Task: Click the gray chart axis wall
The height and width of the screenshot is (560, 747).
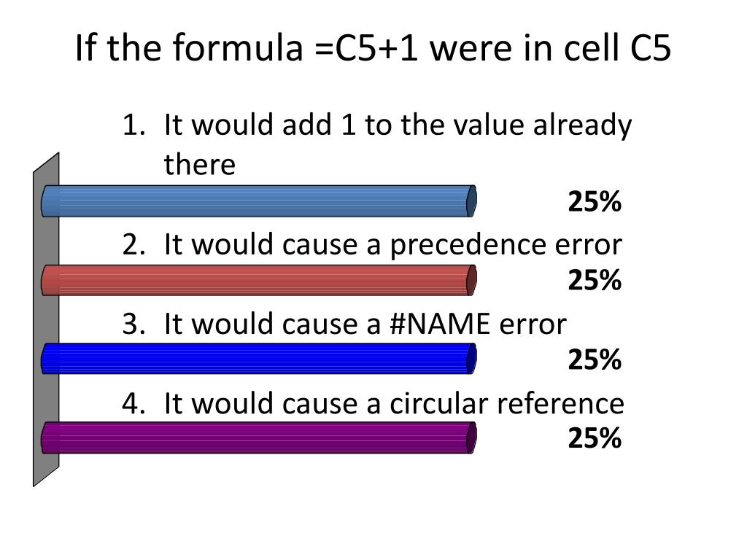Action: point(46,319)
